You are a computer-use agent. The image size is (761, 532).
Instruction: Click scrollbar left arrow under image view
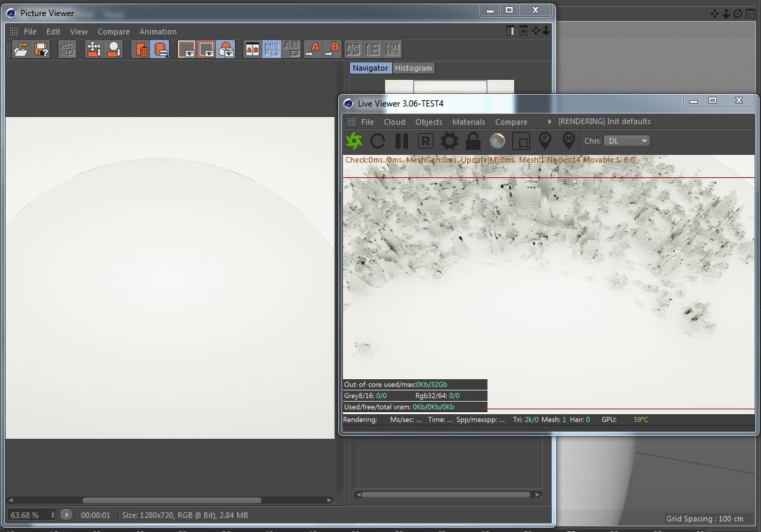tap(11, 500)
